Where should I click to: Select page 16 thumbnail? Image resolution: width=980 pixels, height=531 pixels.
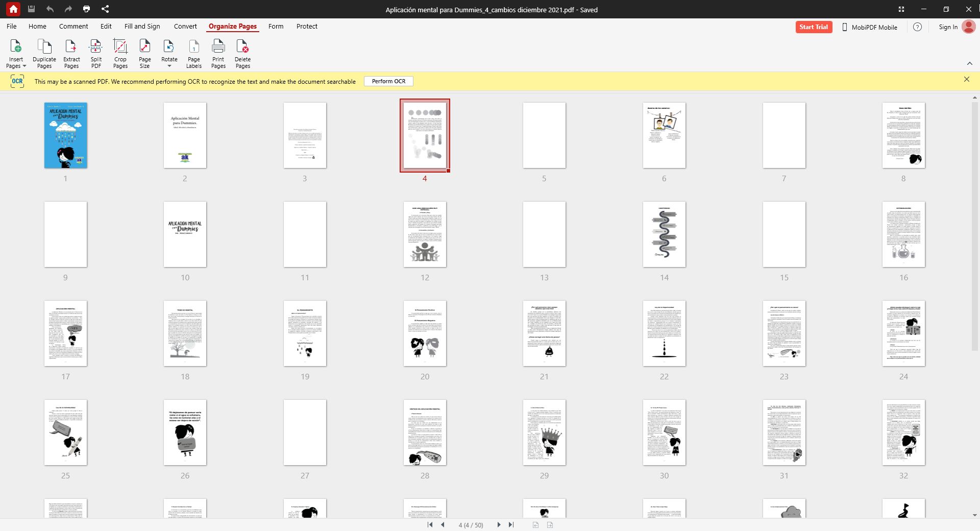(x=903, y=234)
